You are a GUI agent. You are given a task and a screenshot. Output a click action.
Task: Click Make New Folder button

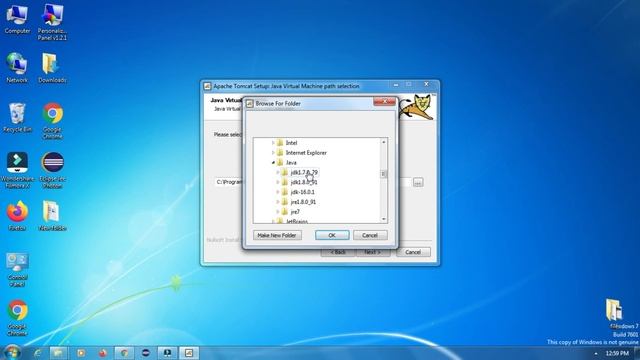tap(277, 236)
